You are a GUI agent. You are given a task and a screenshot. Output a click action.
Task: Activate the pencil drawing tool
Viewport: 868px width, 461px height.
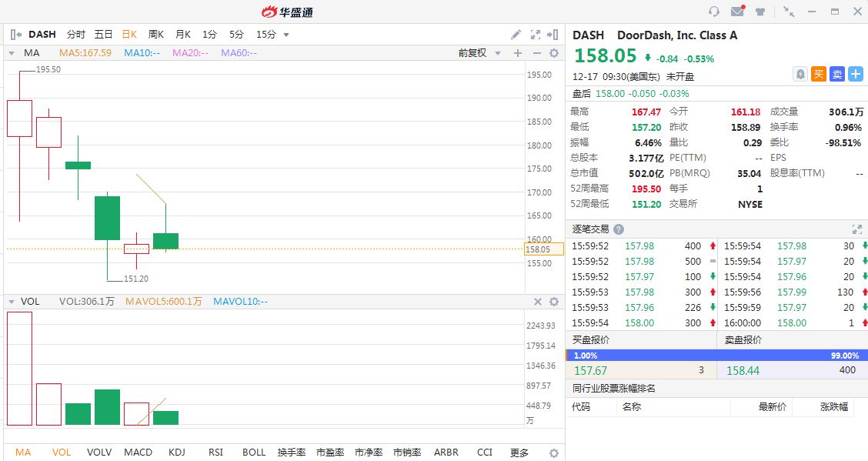coord(516,35)
